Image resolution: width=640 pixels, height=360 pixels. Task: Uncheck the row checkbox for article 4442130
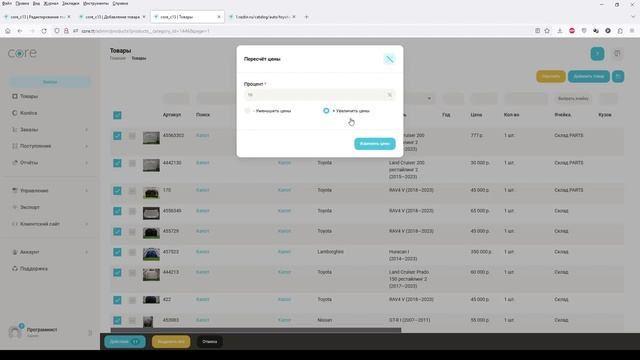(117, 163)
